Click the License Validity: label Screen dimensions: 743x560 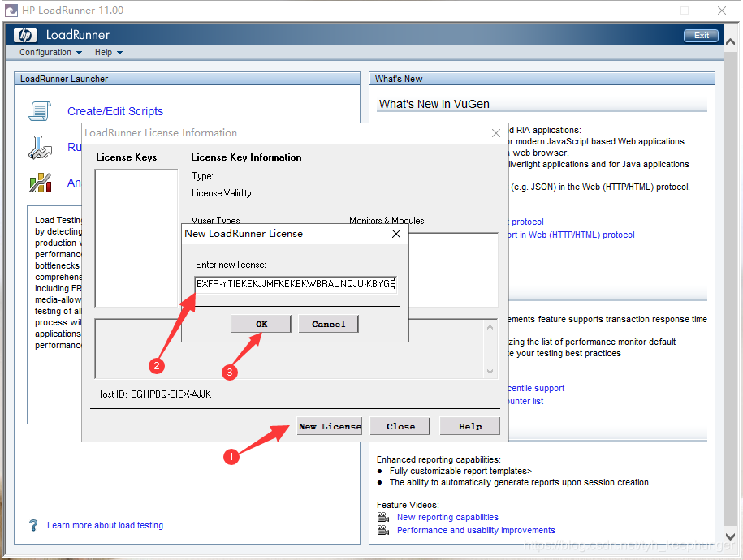pyautogui.click(x=222, y=193)
